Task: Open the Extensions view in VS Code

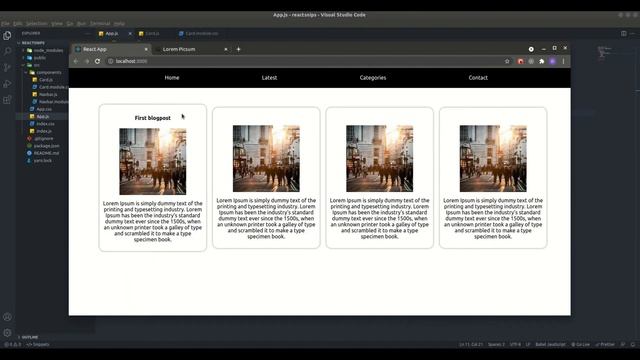Action: coord(7,100)
